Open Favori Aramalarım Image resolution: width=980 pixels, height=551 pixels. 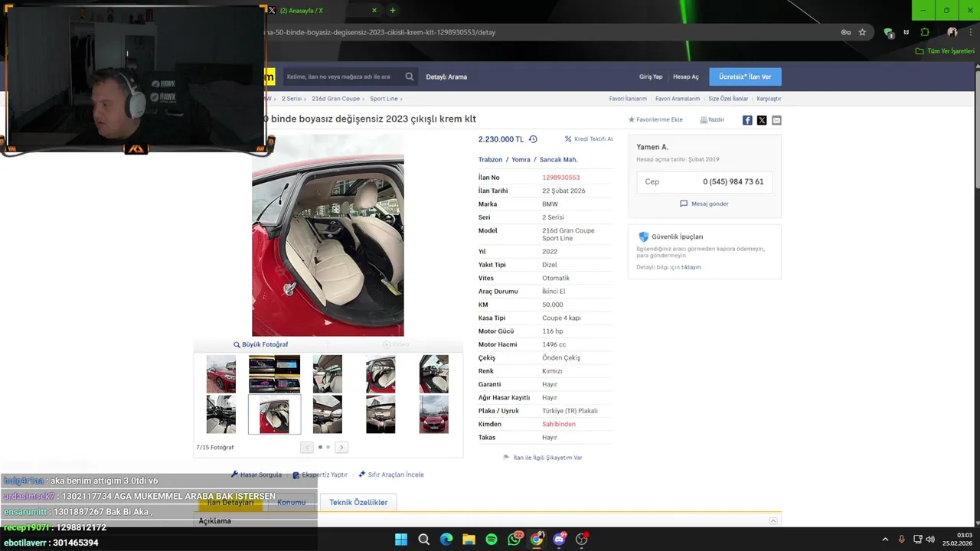click(678, 99)
